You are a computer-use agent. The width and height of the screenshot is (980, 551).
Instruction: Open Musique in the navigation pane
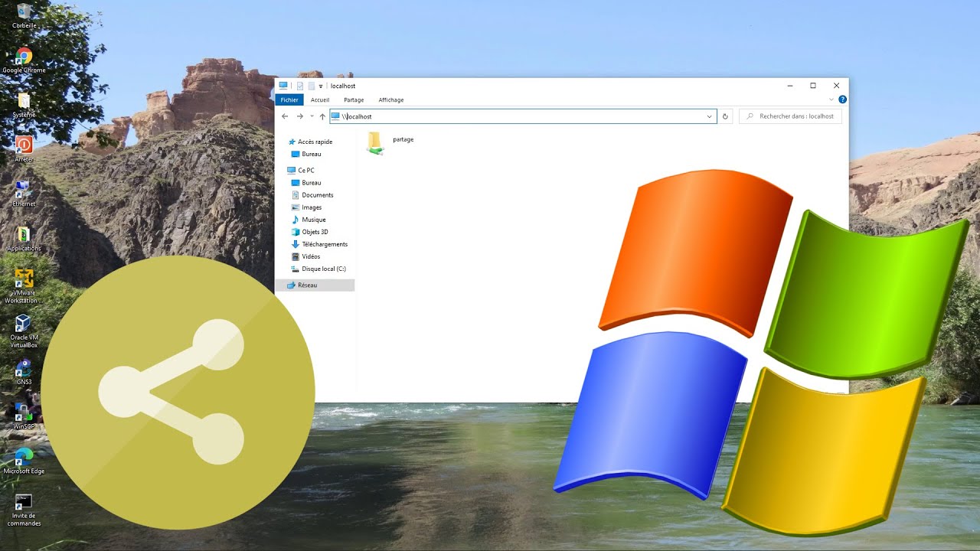coord(309,220)
